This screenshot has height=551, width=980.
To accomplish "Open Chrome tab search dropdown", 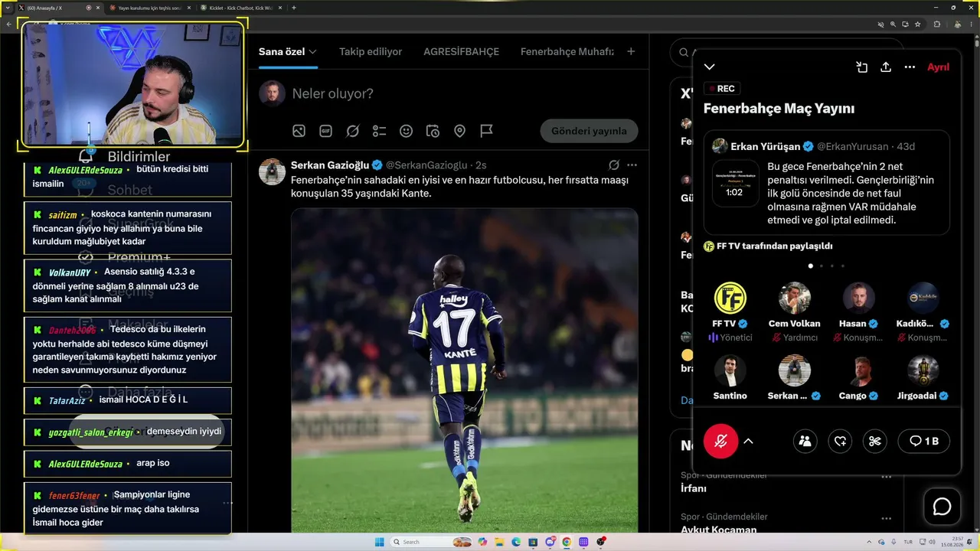I will coord(8,8).
